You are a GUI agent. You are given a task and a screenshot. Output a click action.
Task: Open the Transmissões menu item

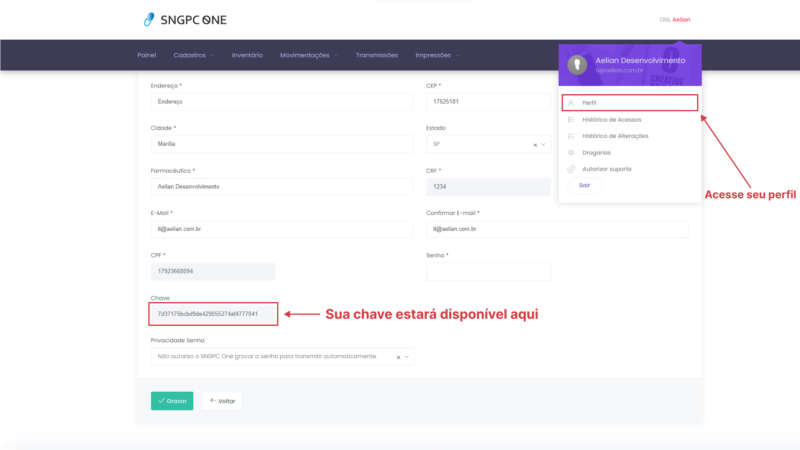[x=376, y=55]
